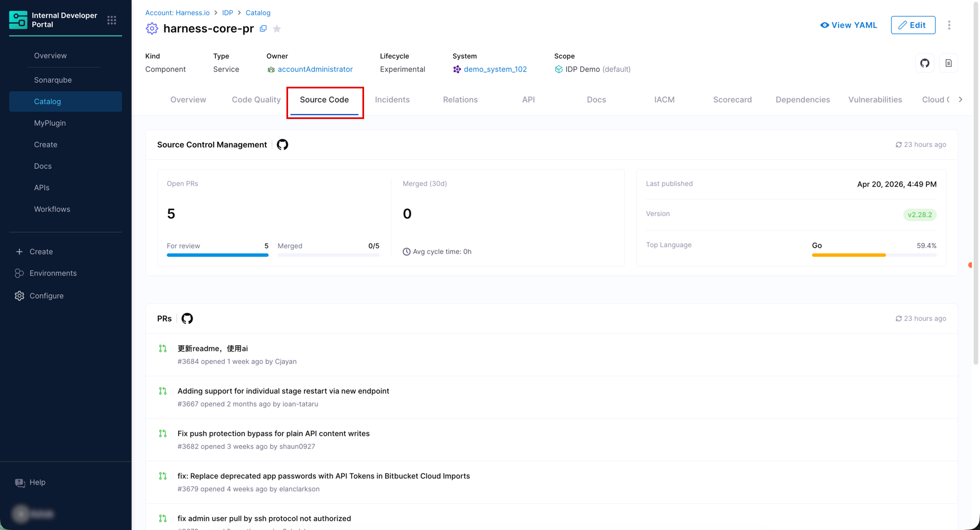This screenshot has height=530, width=980.
Task: Click the Configure gear icon in sidebar
Action: pos(19,296)
